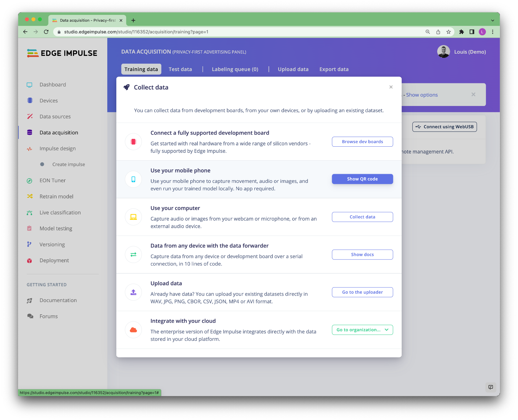Click the development board chip icon
Image resolution: width=518 pixels, height=420 pixels.
(x=133, y=142)
